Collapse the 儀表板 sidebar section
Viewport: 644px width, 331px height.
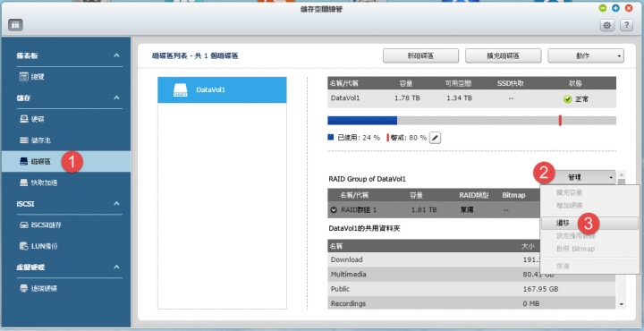click(116, 55)
